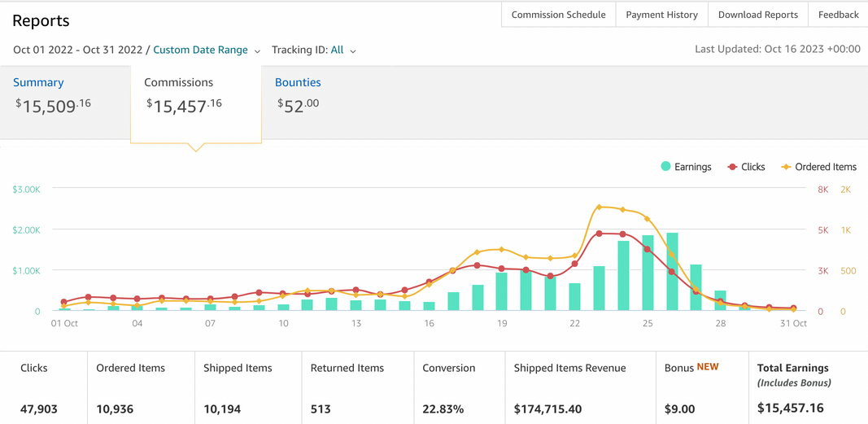The width and height of the screenshot is (868, 424).
Task: Click the Custom Date Range link
Action: pos(200,50)
